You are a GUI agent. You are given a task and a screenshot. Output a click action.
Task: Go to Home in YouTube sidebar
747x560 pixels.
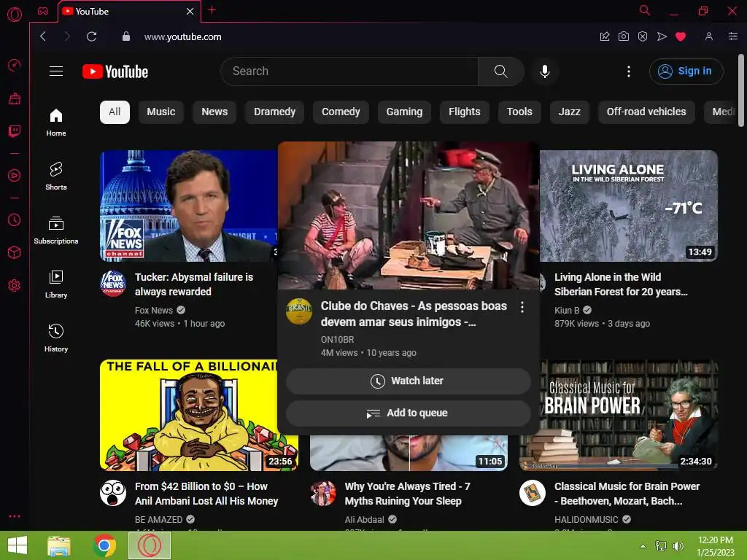56,122
